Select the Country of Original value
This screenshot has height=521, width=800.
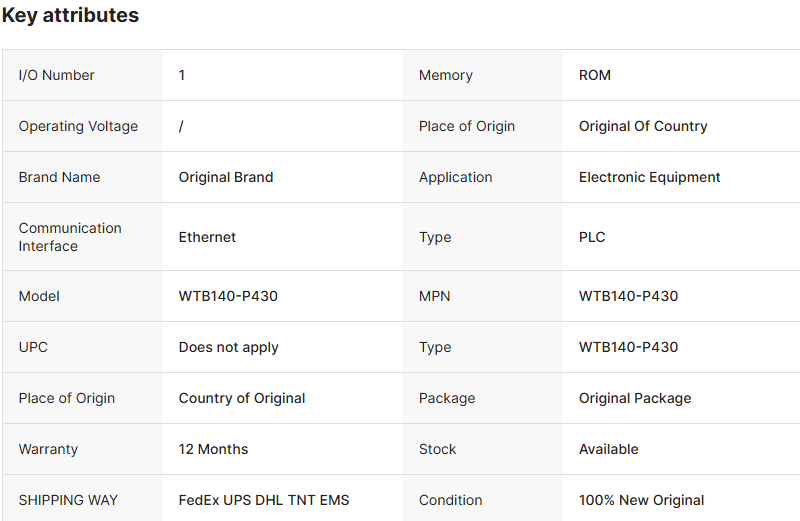[x=242, y=398]
